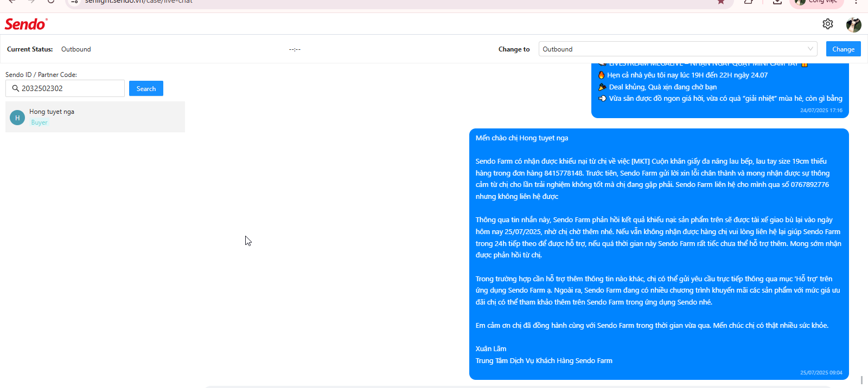Viewport: 868px width, 388px height.
Task: Click the Vừa săn được đồ ngon line
Action: (x=720, y=99)
